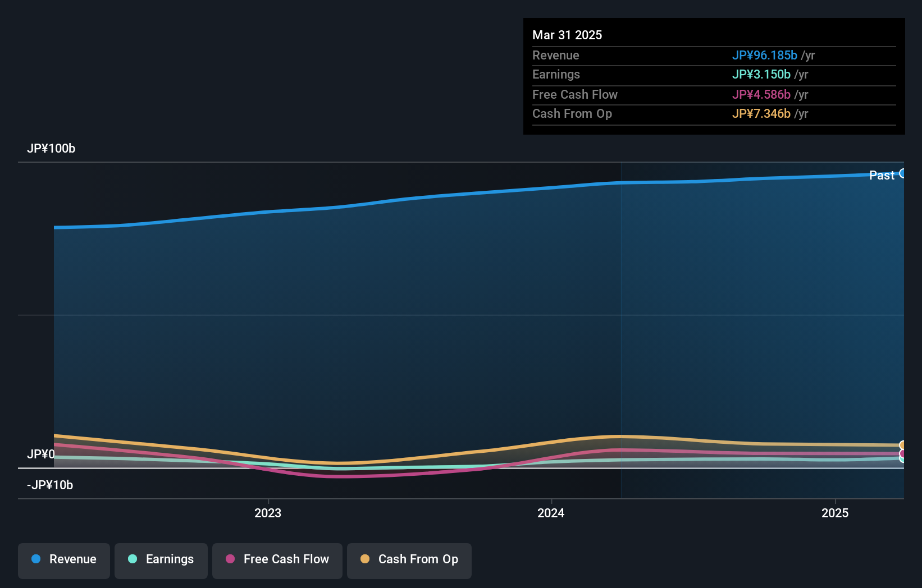922x588 pixels.
Task: Click the pink Free Cash Flow legend dot
Action: (x=230, y=559)
